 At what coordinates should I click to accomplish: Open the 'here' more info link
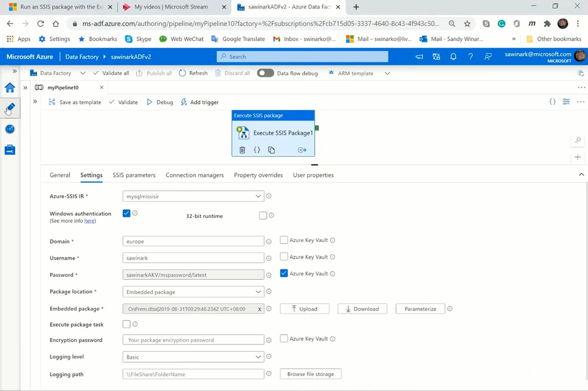[89, 221]
